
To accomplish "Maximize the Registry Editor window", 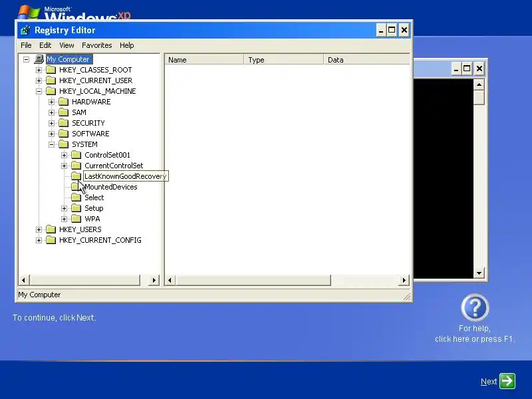I will click(392, 30).
